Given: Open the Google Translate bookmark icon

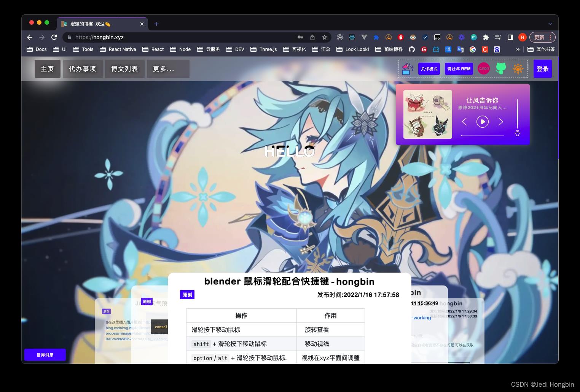Looking at the screenshot, I should pyautogui.click(x=460, y=49).
